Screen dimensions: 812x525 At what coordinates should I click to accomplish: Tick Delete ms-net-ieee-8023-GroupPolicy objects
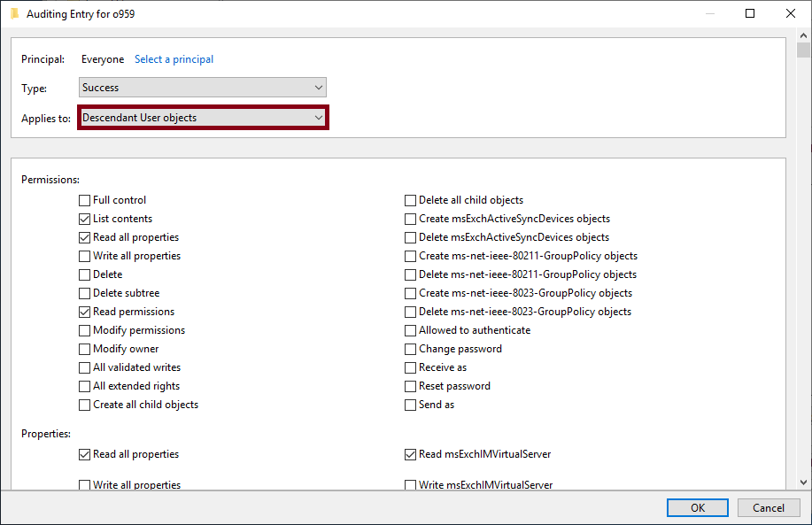pos(410,313)
